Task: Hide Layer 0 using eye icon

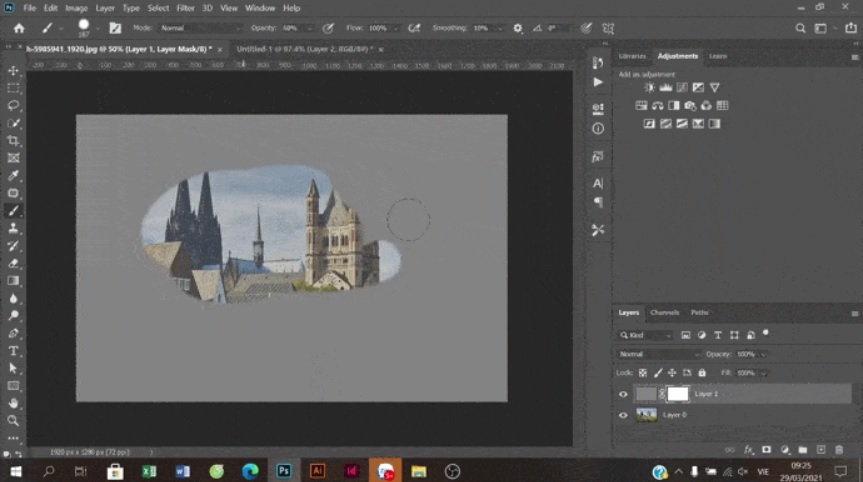Action: pyautogui.click(x=624, y=415)
